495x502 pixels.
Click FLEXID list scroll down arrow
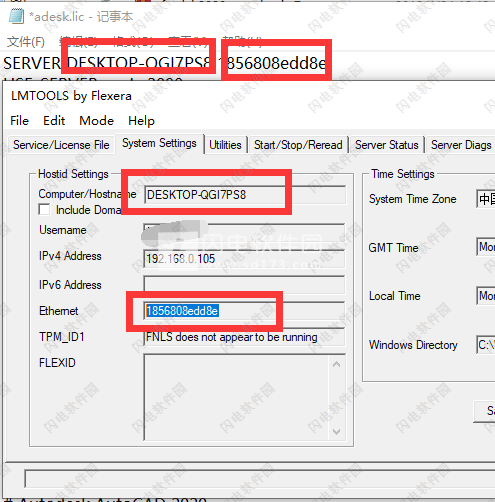337,432
